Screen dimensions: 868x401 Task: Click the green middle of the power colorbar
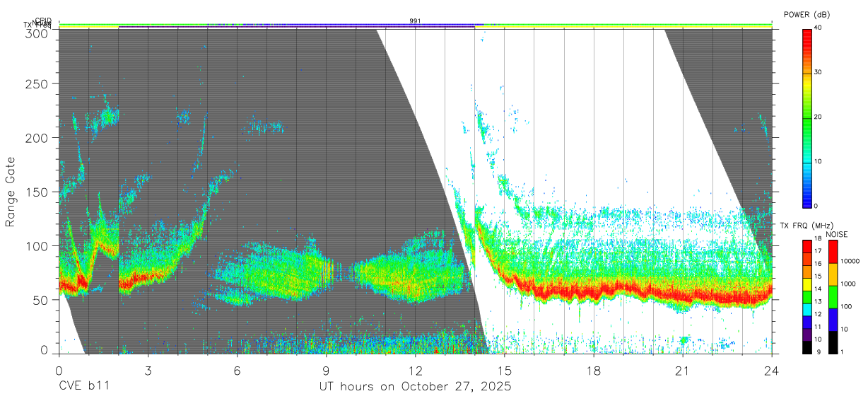tap(807, 120)
